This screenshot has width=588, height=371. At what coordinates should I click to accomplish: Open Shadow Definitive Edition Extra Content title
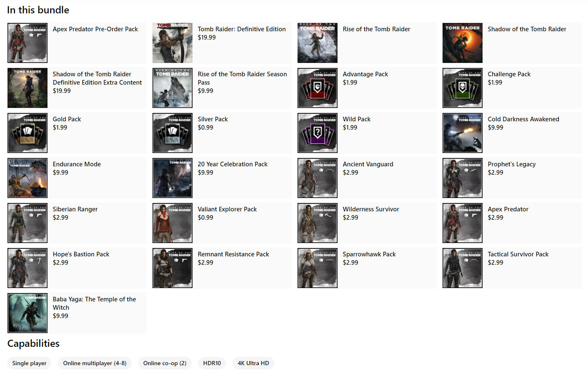pos(97,78)
